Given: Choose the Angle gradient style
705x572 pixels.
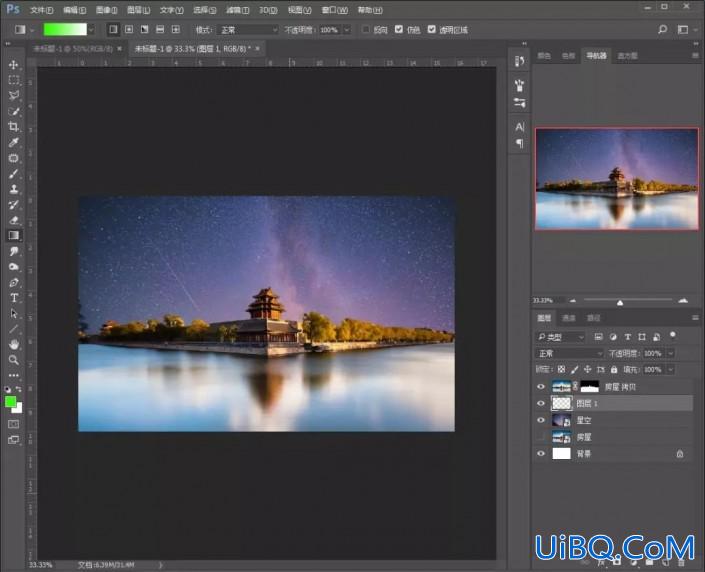Looking at the screenshot, I should [144, 30].
